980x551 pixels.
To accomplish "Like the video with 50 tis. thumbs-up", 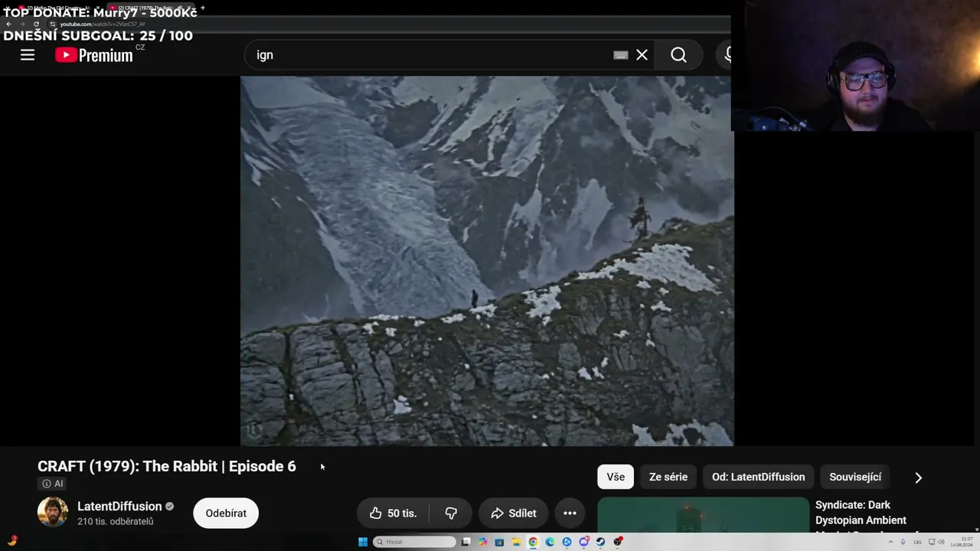I will tap(393, 514).
